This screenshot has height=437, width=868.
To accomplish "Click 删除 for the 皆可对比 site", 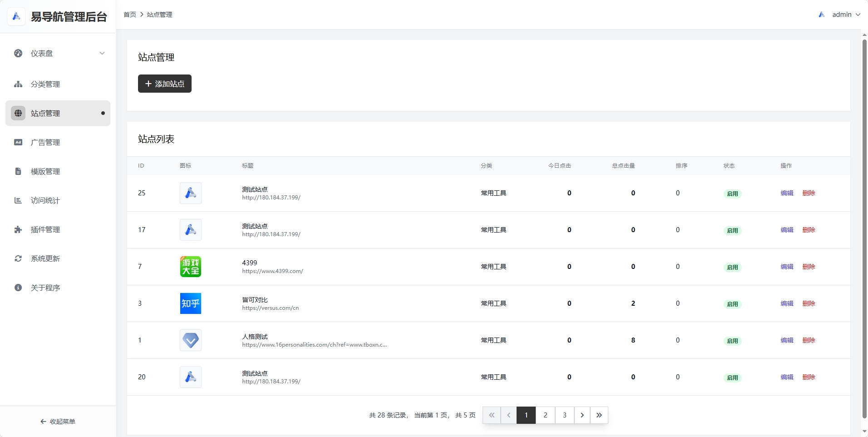I will click(x=809, y=303).
